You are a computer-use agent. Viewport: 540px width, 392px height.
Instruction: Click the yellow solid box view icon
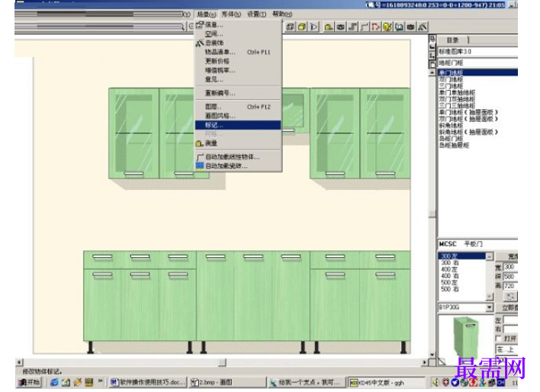click(302, 27)
